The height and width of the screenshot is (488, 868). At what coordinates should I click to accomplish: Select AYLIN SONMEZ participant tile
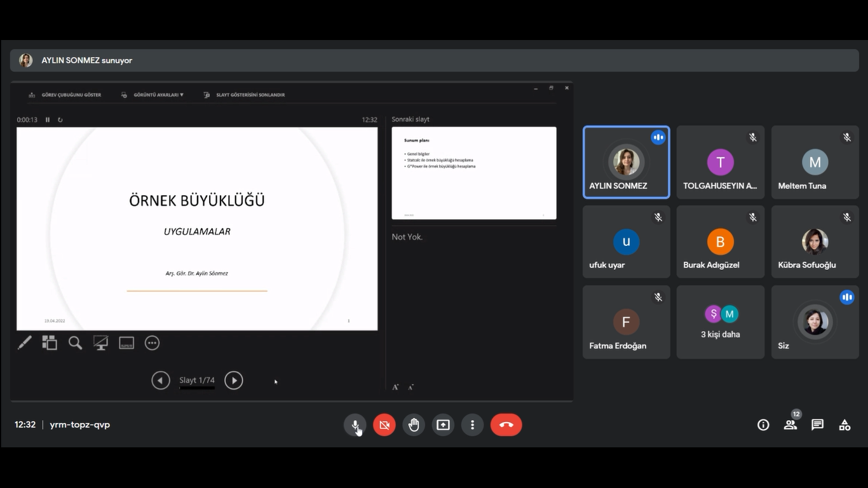[626, 163]
